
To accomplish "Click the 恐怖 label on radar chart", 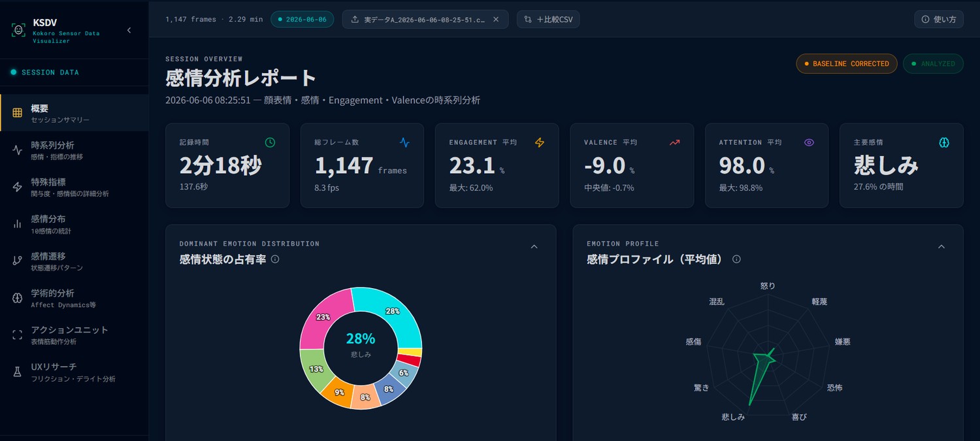I will 835,387.
